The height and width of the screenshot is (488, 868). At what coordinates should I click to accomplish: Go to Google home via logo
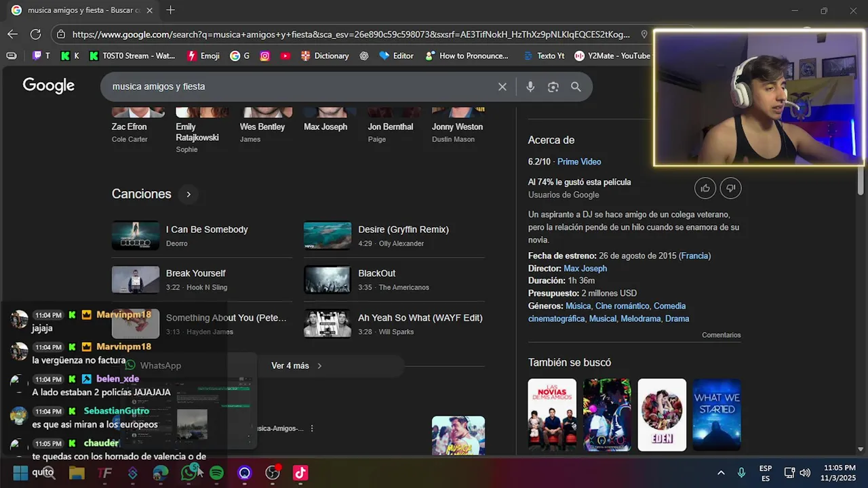point(49,85)
